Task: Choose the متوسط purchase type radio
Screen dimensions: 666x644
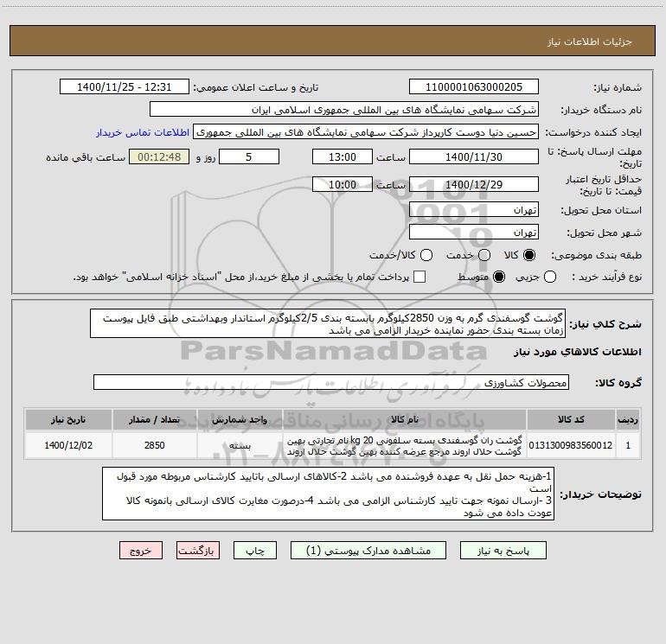Action: [x=499, y=277]
